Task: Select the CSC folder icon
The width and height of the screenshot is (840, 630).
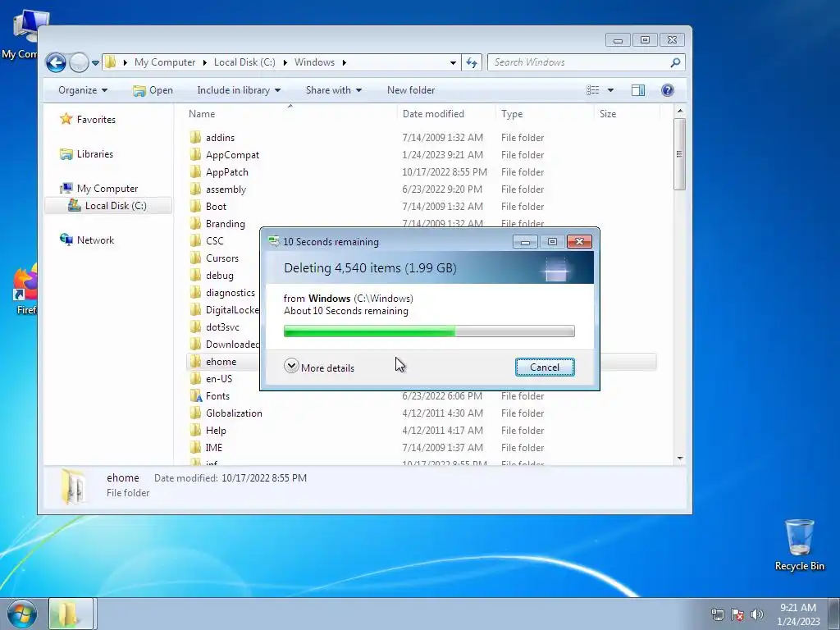Action: click(196, 241)
